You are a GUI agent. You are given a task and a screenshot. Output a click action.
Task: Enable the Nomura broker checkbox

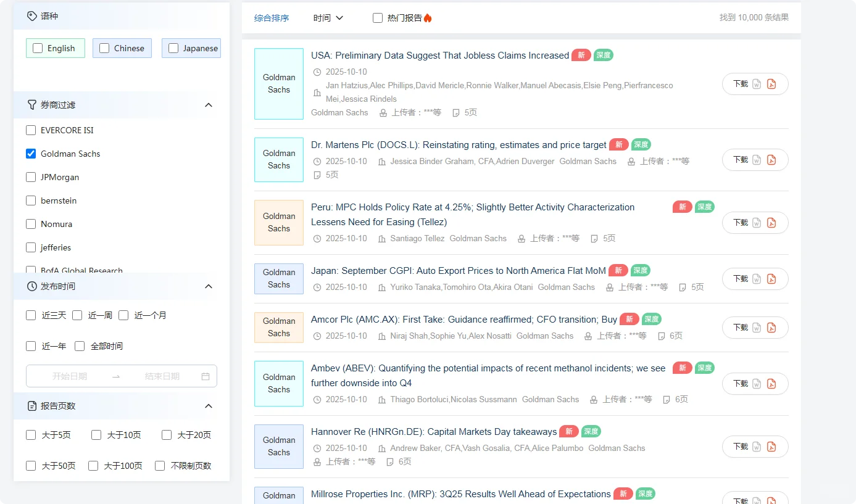pyautogui.click(x=31, y=224)
